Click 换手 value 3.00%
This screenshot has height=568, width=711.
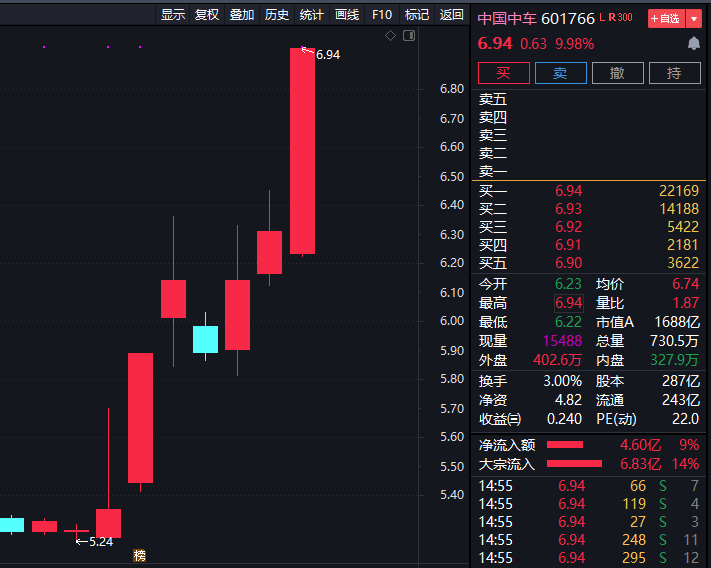click(563, 381)
